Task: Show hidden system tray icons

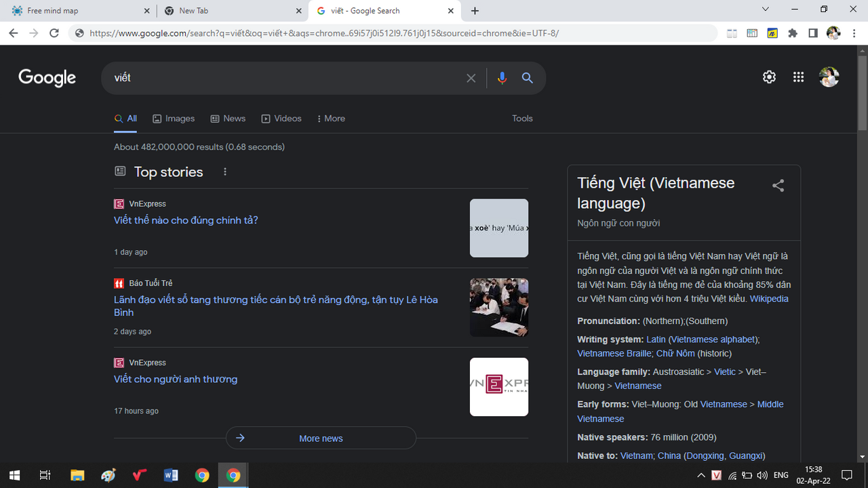Action: coord(701,475)
